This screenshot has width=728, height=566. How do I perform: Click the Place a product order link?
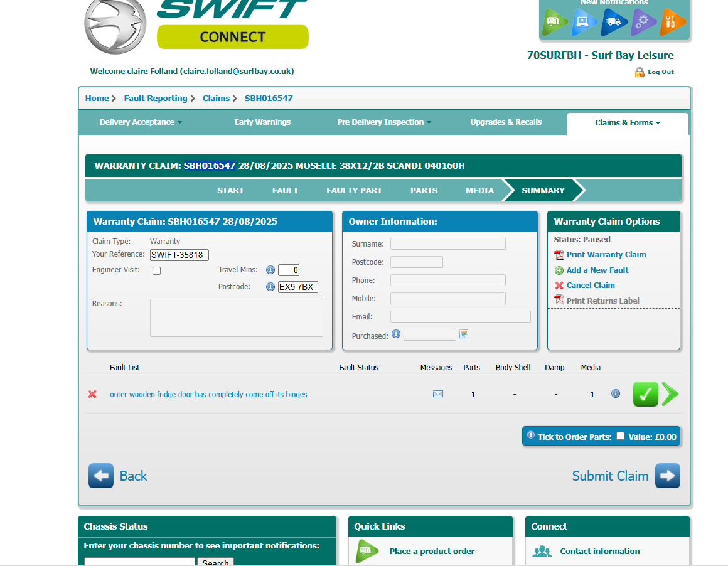432,551
